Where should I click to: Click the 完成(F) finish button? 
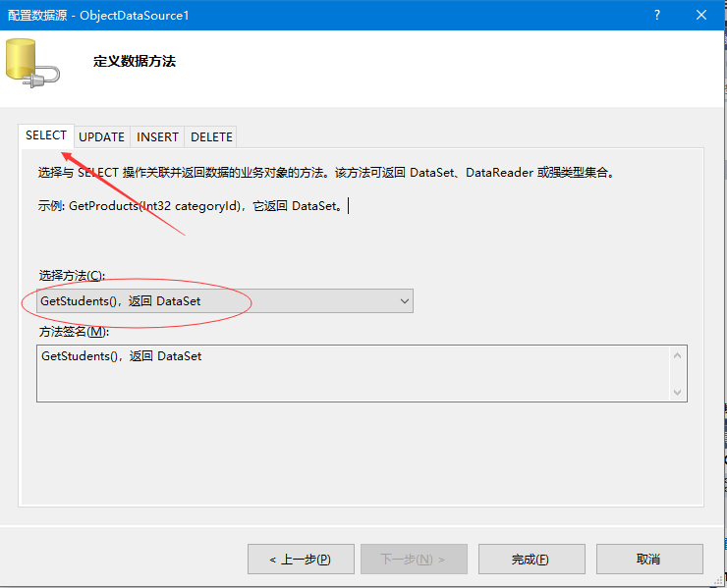pos(530,560)
